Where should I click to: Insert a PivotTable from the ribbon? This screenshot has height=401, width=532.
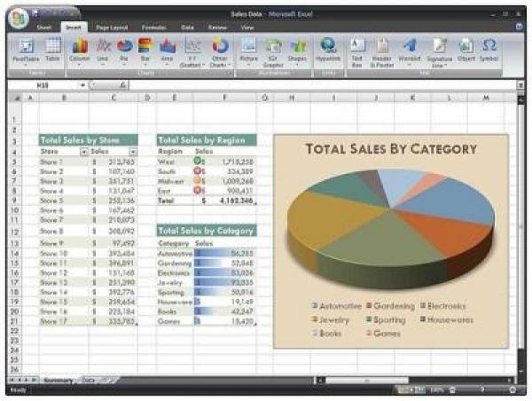(x=28, y=51)
